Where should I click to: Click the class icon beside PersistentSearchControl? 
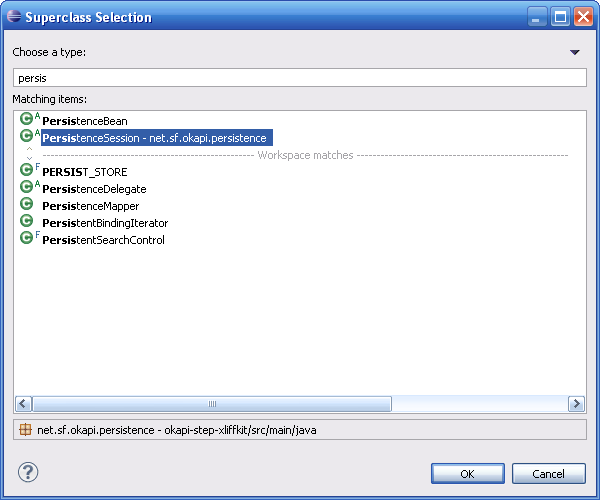tap(26, 238)
